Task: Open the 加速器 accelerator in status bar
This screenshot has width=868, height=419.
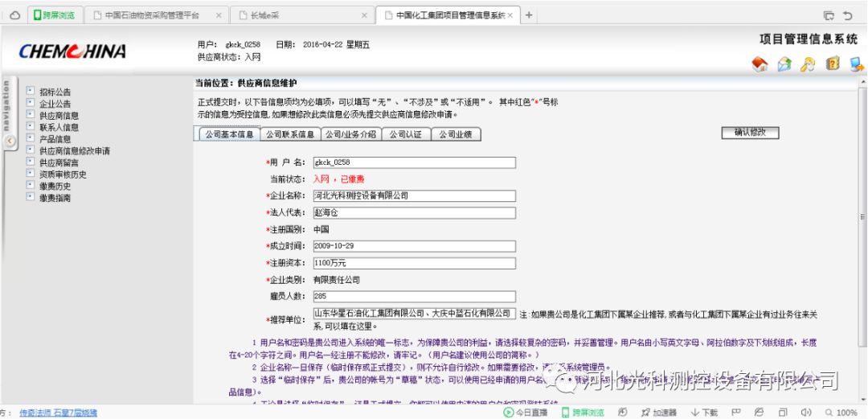Action: click(x=659, y=413)
